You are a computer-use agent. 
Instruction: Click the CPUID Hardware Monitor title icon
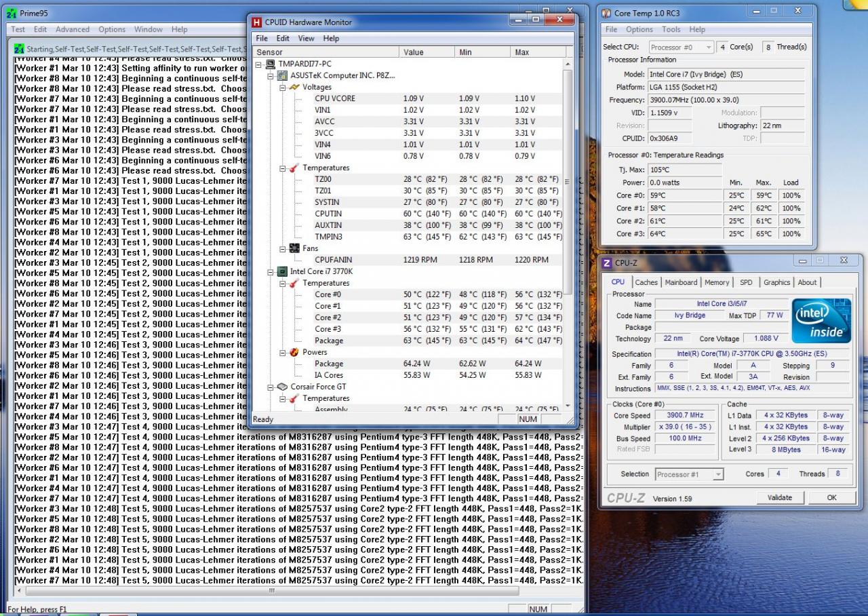tap(256, 22)
